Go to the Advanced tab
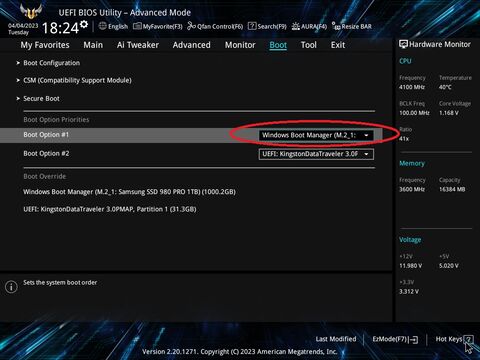The width and height of the screenshot is (480, 360). [191, 45]
